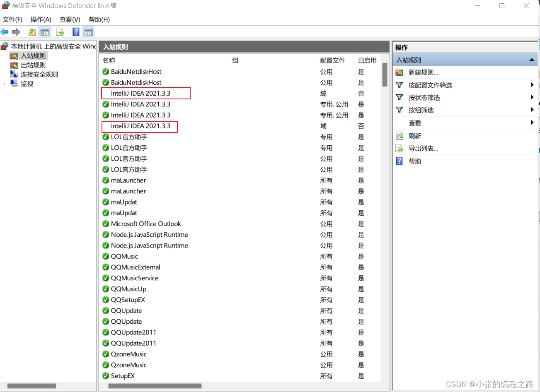The image size is (540, 392).
Task: Select 入站规则 in the left tree
Action: click(x=33, y=55)
